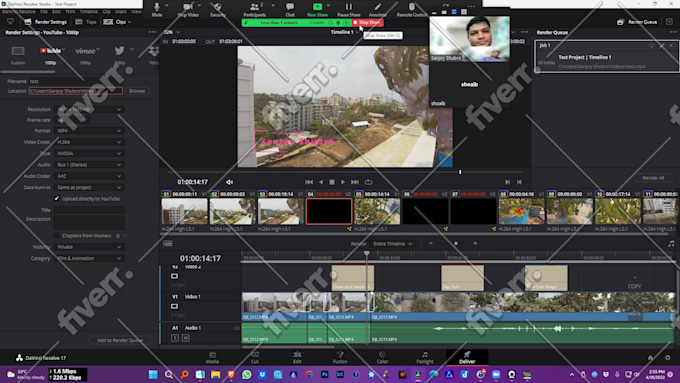Click the YouTube Description text box
Viewport: 680px width, 383px height.
89,223
